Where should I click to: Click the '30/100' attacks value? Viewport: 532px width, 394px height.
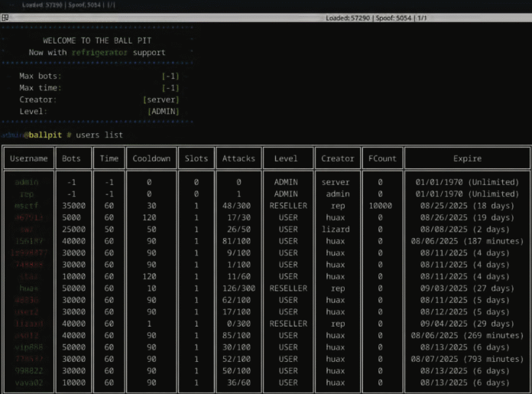tap(236, 347)
